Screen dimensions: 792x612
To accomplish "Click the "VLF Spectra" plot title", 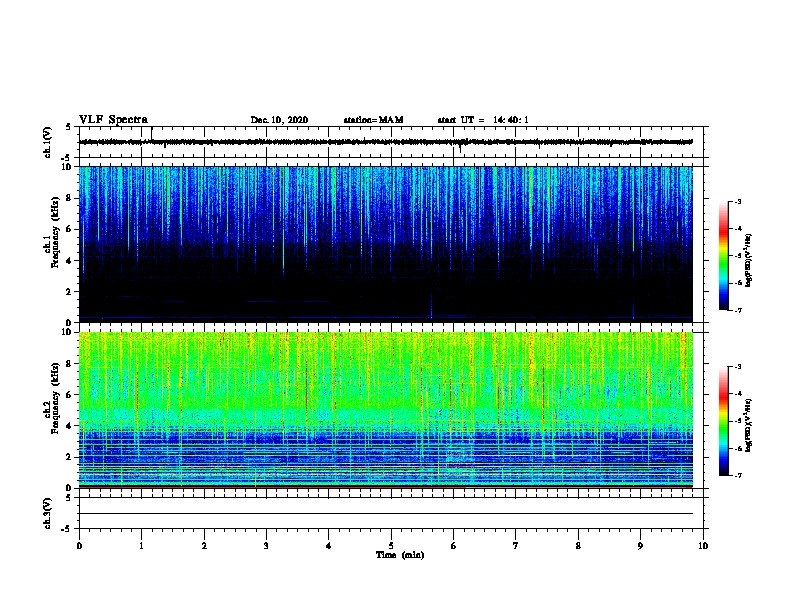I will (113, 120).
